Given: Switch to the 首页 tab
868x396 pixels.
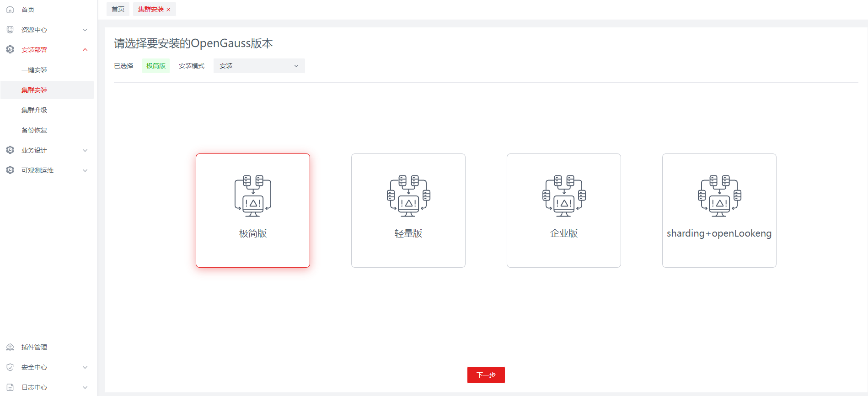Looking at the screenshot, I should 118,9.
